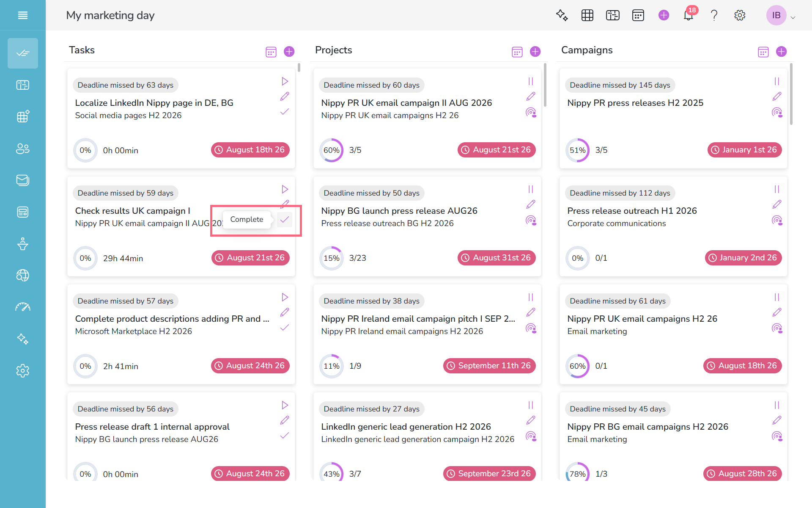Edit 'Nippy BG launch press release AUG26' project
This screenshot has height=508, width=812.
point(531,204)
